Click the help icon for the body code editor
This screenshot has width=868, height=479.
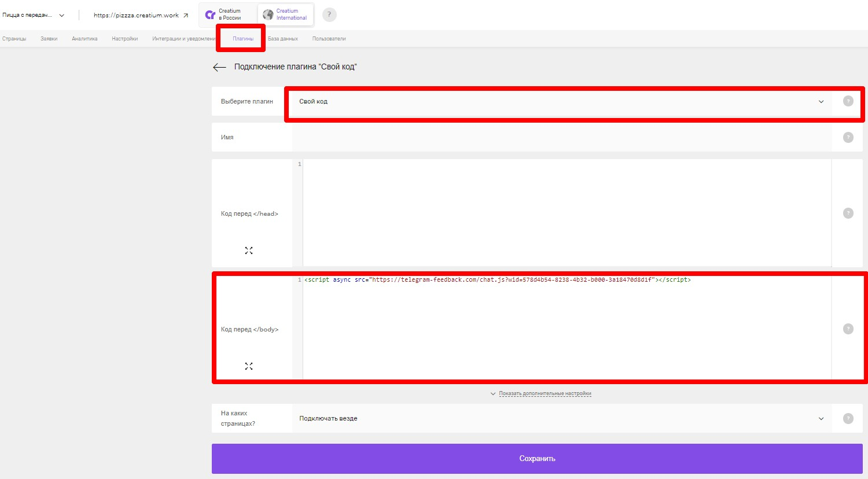[848, 329]
